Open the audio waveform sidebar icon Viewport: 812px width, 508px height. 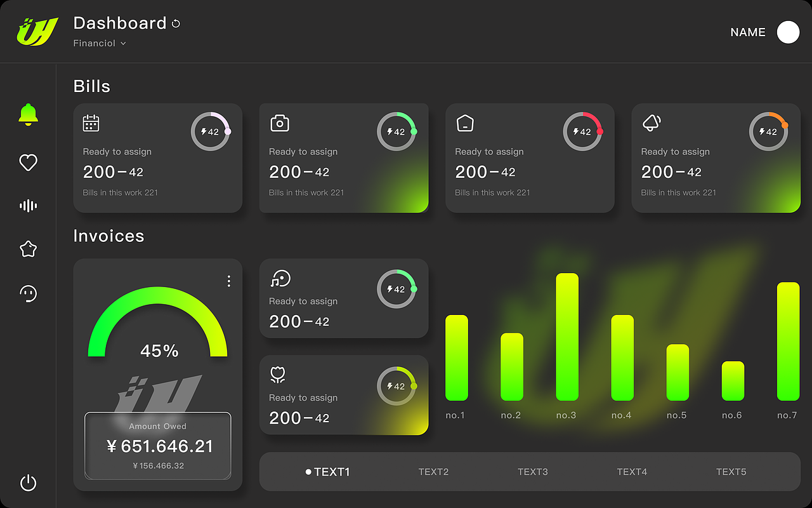click(x=28, y=206)
